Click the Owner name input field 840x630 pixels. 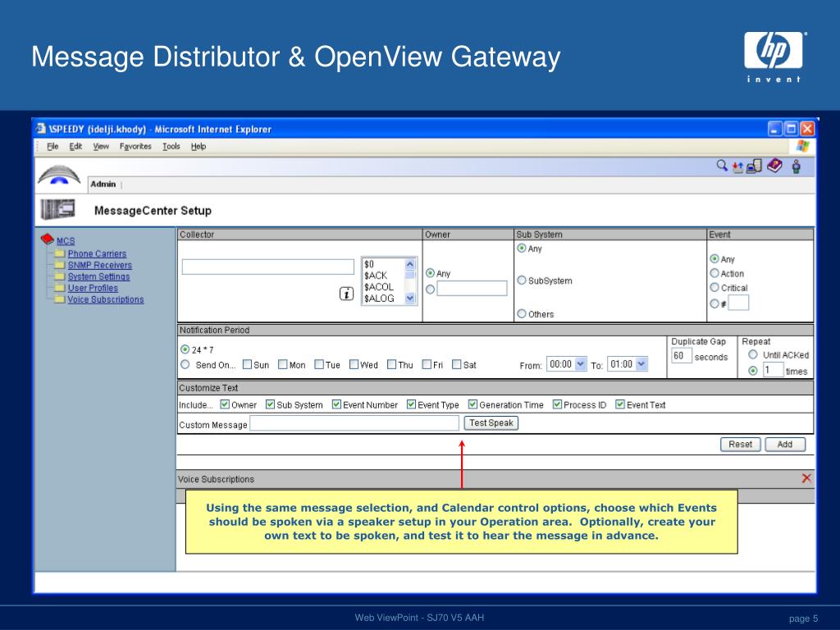click(472, 288)
